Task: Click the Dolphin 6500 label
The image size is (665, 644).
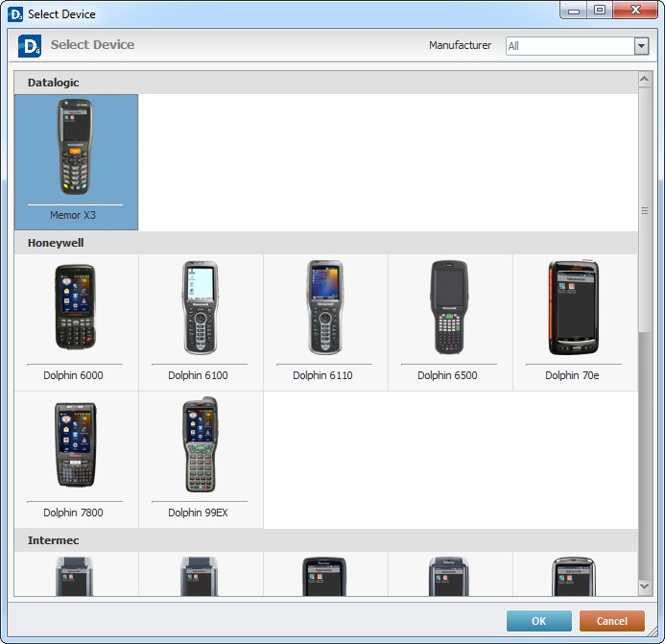Action: (447, 375)
